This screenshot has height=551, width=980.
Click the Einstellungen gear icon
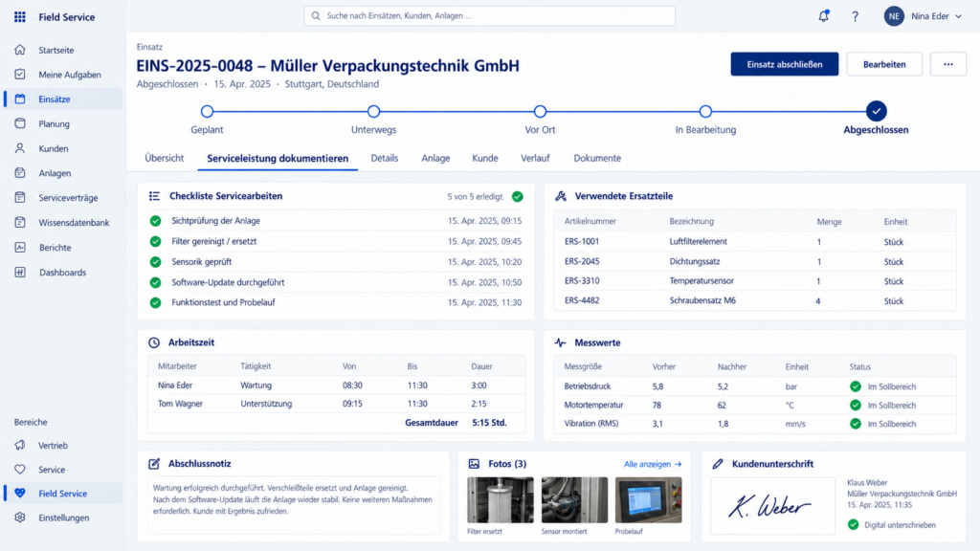click(20, 518)
